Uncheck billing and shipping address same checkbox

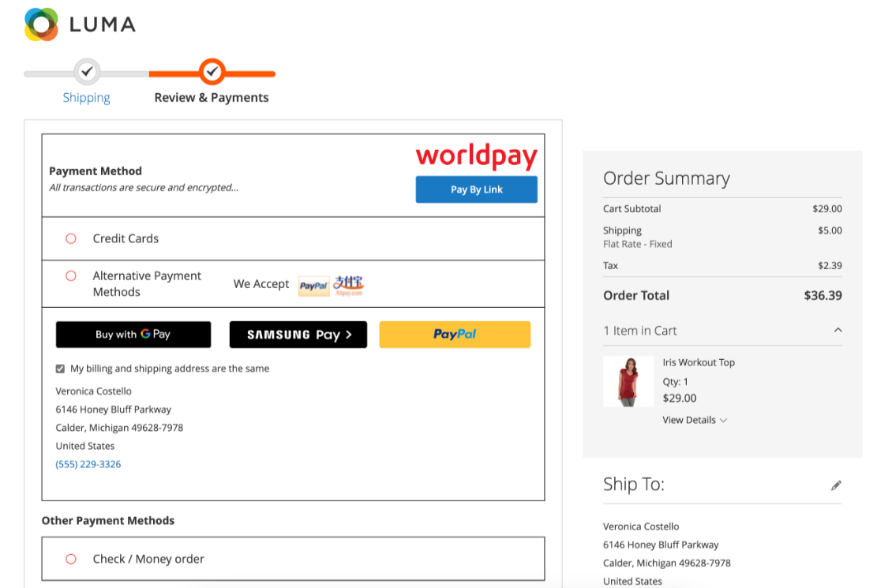61,369
